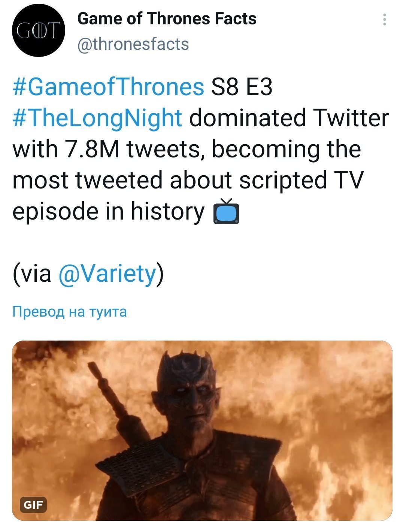Open the three-dot more options menu

pos(384,20)
